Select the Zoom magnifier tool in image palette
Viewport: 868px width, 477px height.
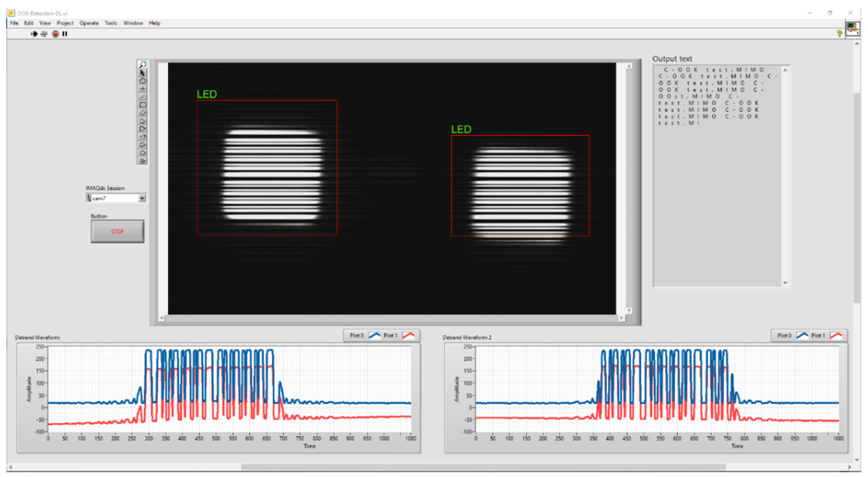click(x=142, y=64)
